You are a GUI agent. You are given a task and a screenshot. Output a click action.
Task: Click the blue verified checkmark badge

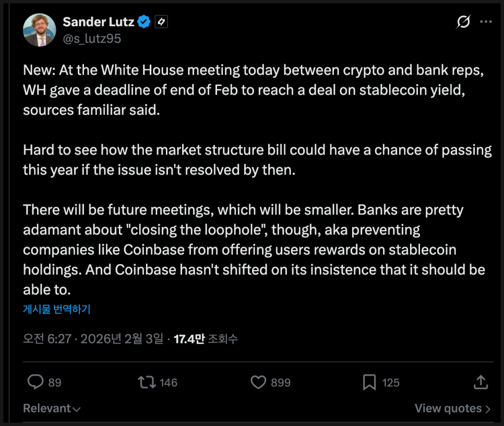coord(144,22)
